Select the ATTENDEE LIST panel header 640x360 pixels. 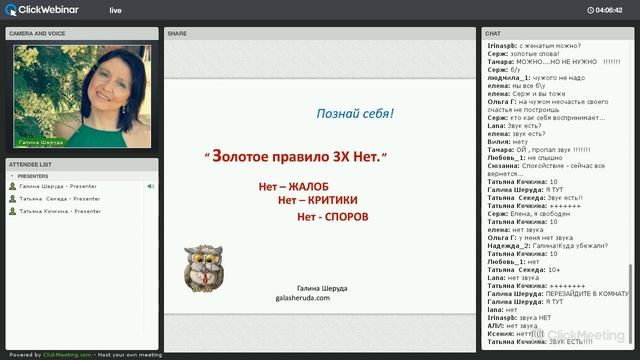click(82, 164)
